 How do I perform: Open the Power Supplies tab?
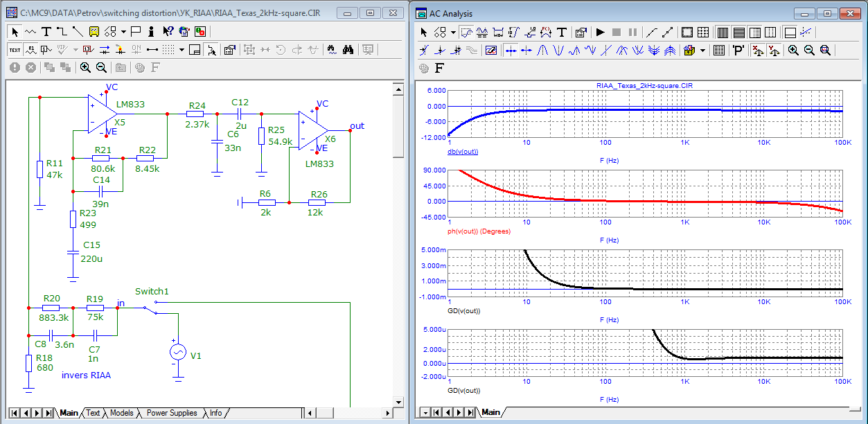[x=171, y=413]
